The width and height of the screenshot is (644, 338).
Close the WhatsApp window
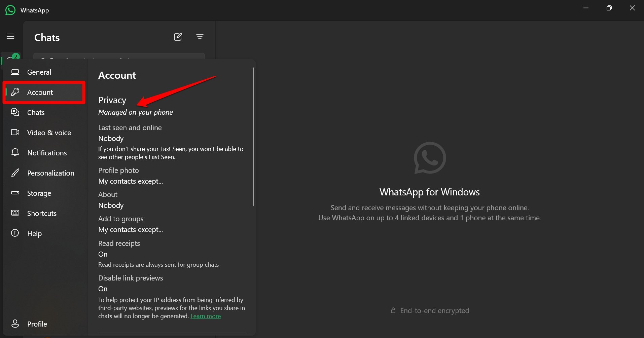(x=632, y=8)
